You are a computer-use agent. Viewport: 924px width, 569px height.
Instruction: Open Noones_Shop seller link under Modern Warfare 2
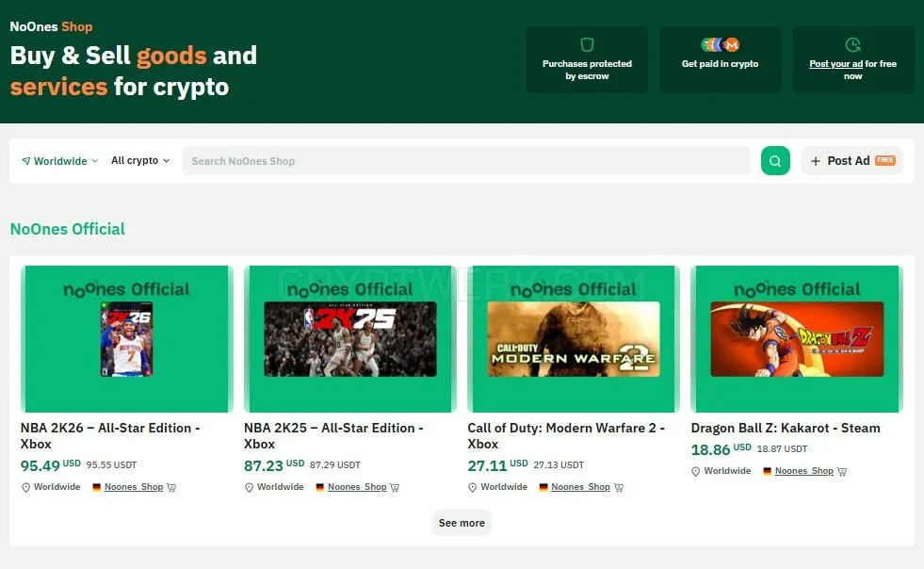tap(580, 487)
